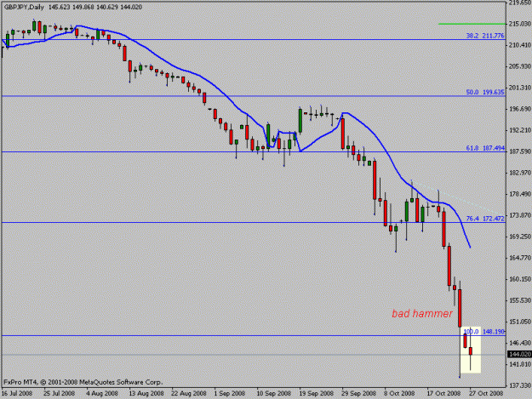
Task: Select the red 'bad hammer' annotation text
Action: click(422, 314)
